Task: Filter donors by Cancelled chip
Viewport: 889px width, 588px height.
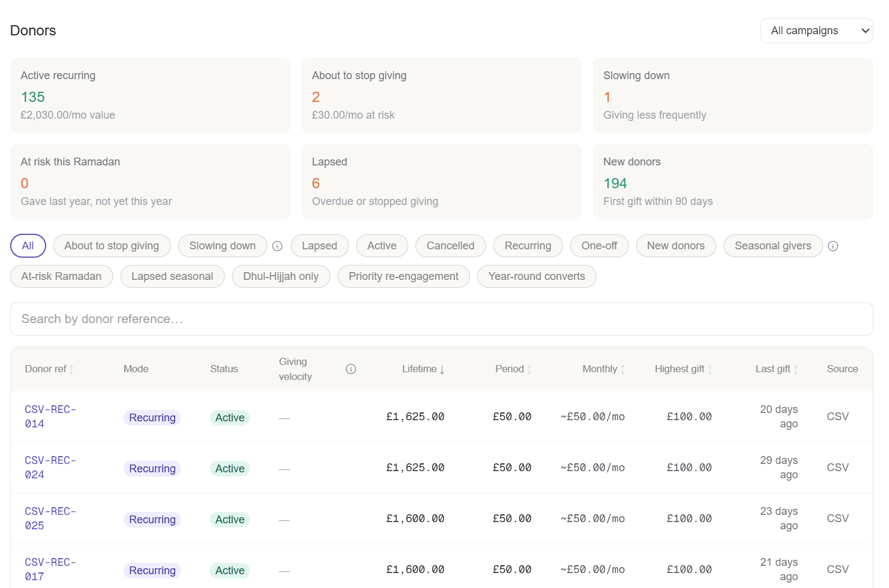Action: (x=451, y=246)
